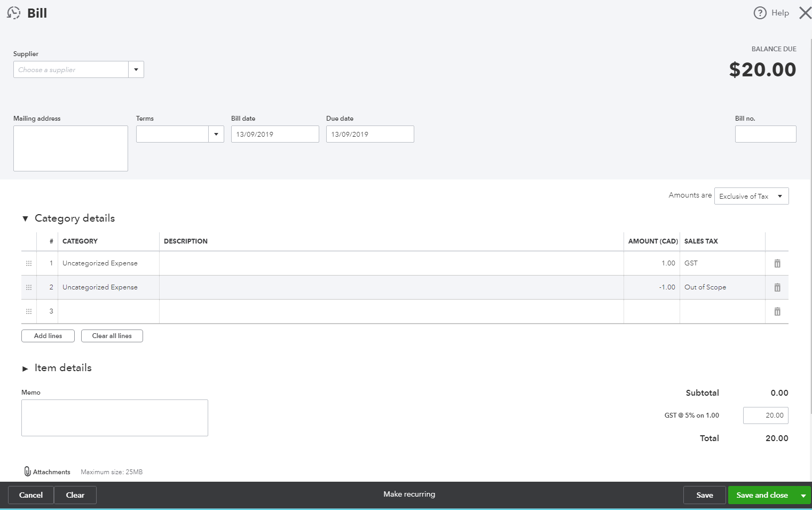Expand the Item details section
This screenshot has width=812, height=510.
(x=25, y=368)
